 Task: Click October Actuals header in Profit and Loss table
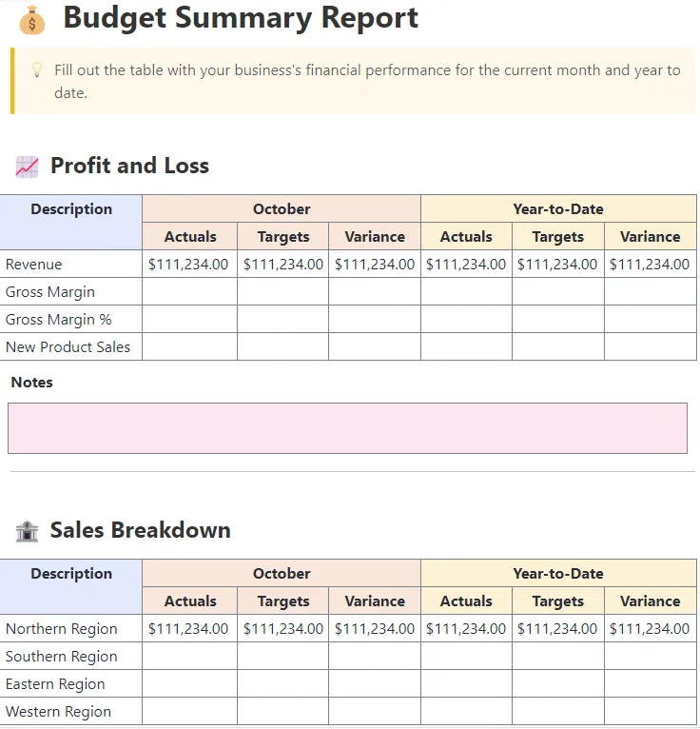click(190, 237)
